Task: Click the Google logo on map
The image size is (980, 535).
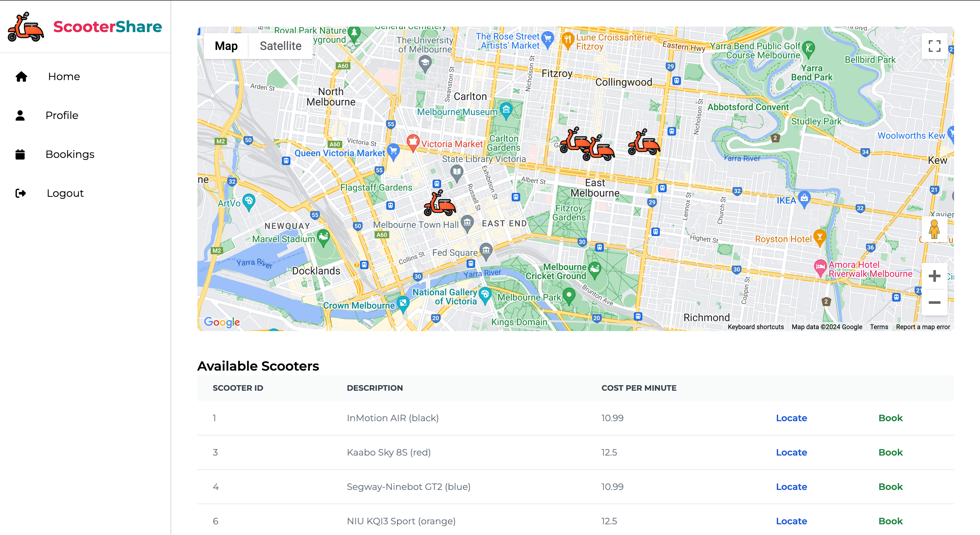Action: point(222,322)
